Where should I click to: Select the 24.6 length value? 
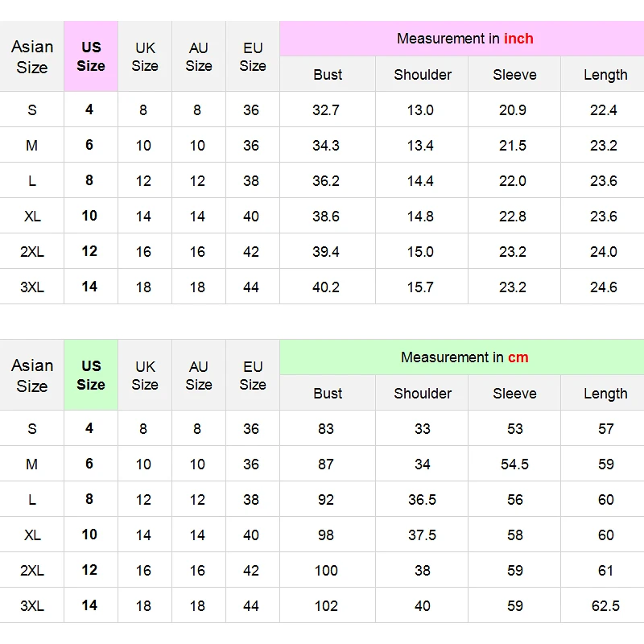coord(604,287)
